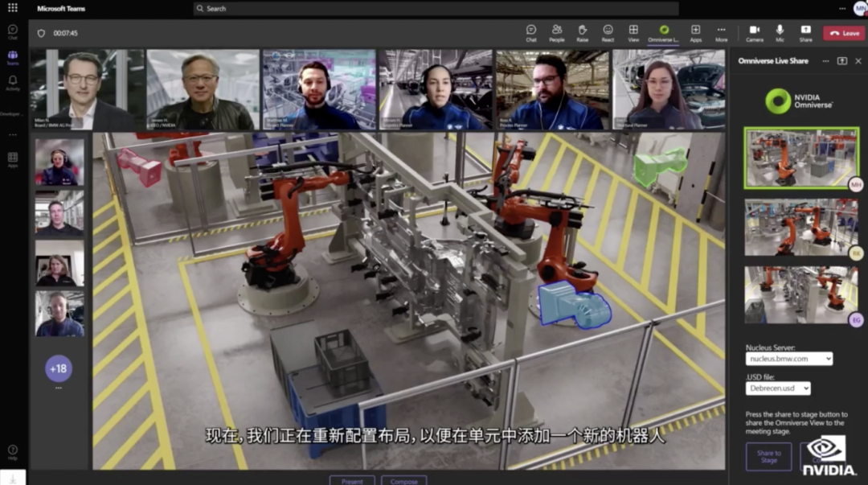The height and width of the screenshot is (485, 868).
Task: Raise your hand in the meeting
Action: (582, 32)
